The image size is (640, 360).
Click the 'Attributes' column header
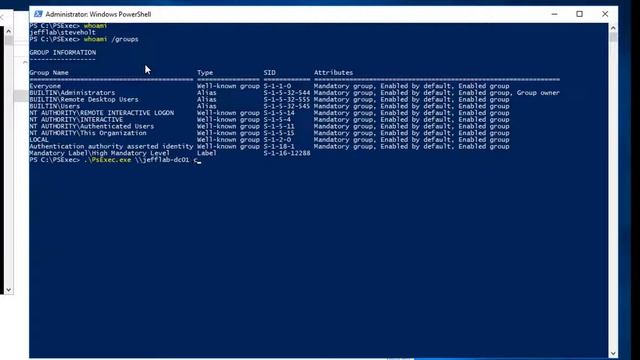(333, 72)
